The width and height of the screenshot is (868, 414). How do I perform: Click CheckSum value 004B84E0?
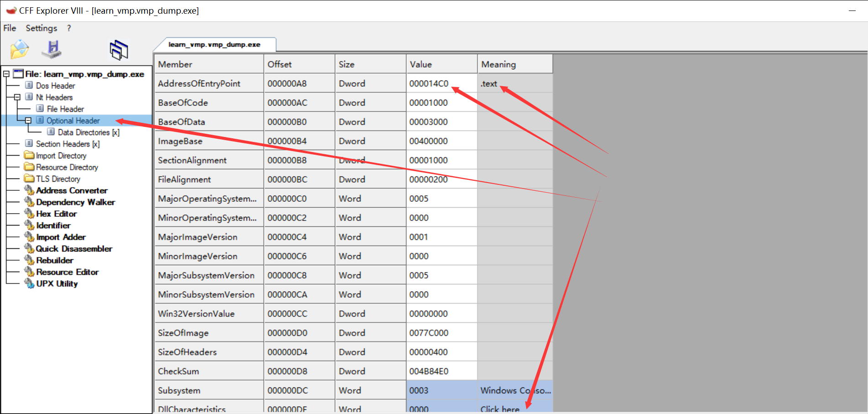(442, 371)
